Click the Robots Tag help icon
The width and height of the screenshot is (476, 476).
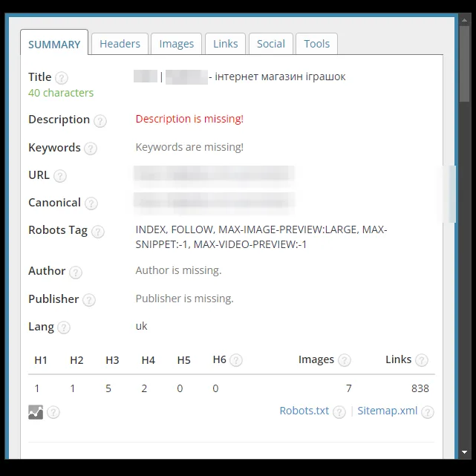[x=98, y=232]
